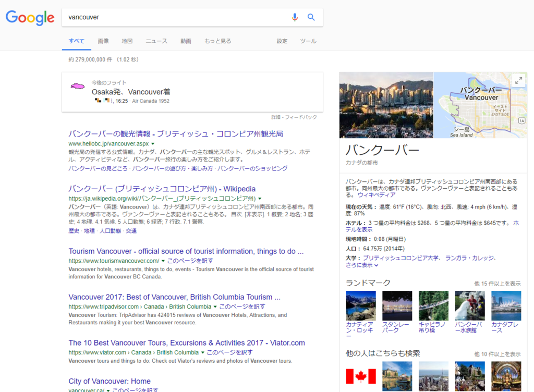Screen dimensions: 534x392
Task: Open ツール tools menu
Action: [x=308, y=41]
